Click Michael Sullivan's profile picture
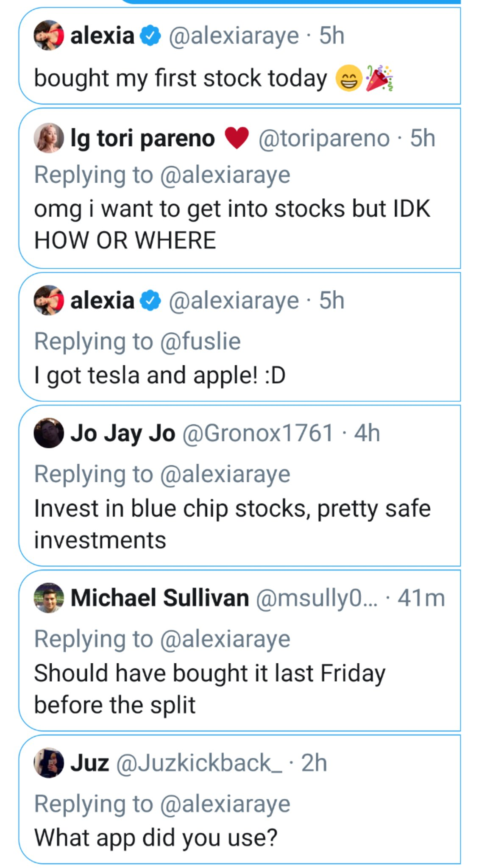Viewport: 479px width, 868px height. (x=49, y=598)
